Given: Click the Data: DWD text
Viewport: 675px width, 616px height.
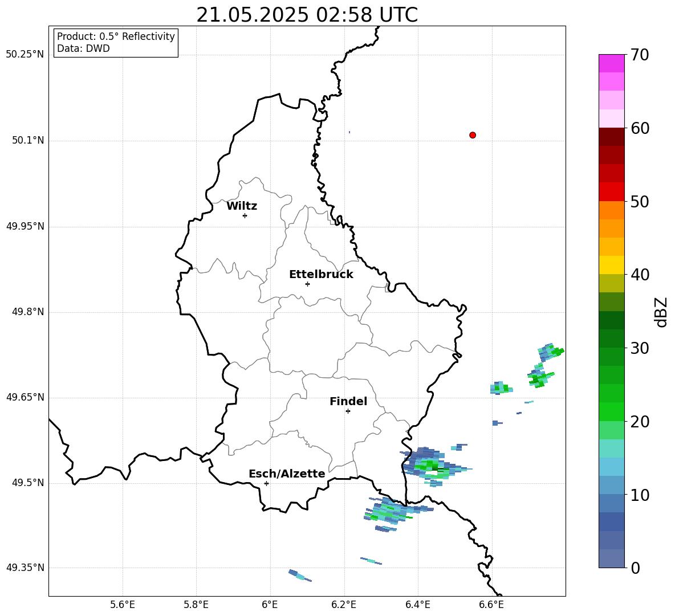Looking at the screenshot, I should [83, 48].
